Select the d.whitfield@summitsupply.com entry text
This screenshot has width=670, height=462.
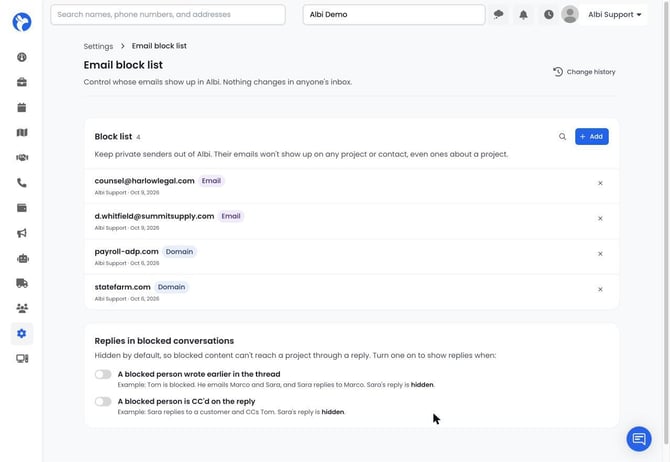[154, 216]
